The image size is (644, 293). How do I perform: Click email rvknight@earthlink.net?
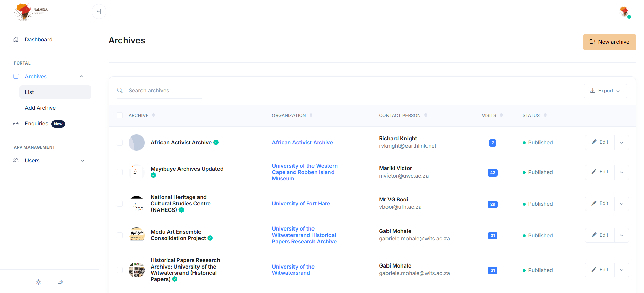408,146
